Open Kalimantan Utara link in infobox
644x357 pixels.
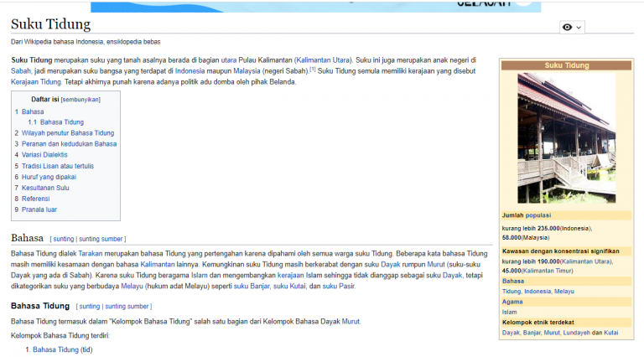[586, 261]
